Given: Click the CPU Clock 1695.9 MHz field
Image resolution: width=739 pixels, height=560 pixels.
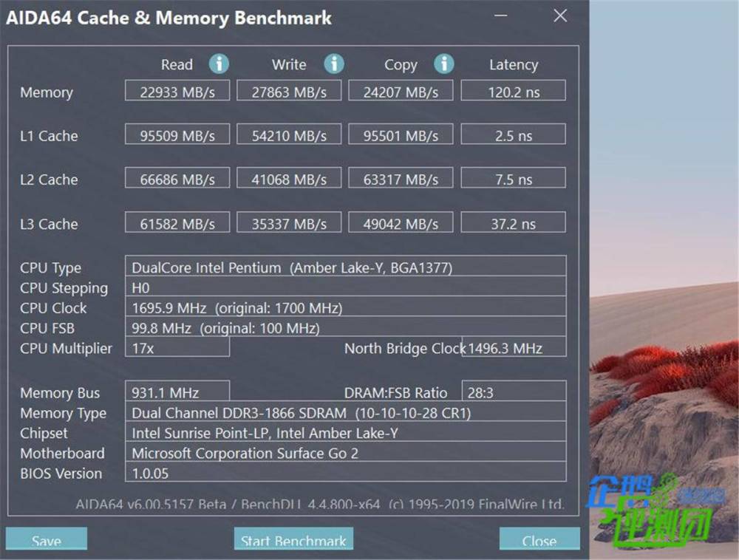Looking at the screenshot, I should tap(345, 307).
